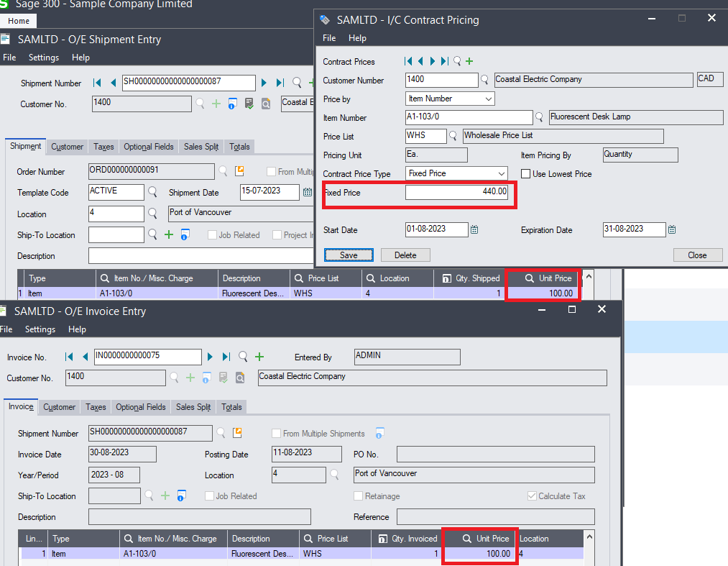Image resolution: width=728 pixels, height=566 pixels.
Task: Open Start Date calendar in Contract Pricing
Action: click(x=474, y=229)
